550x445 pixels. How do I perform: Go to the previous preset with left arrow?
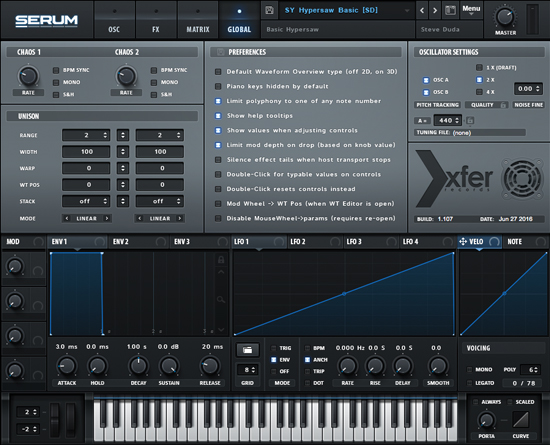422,11
